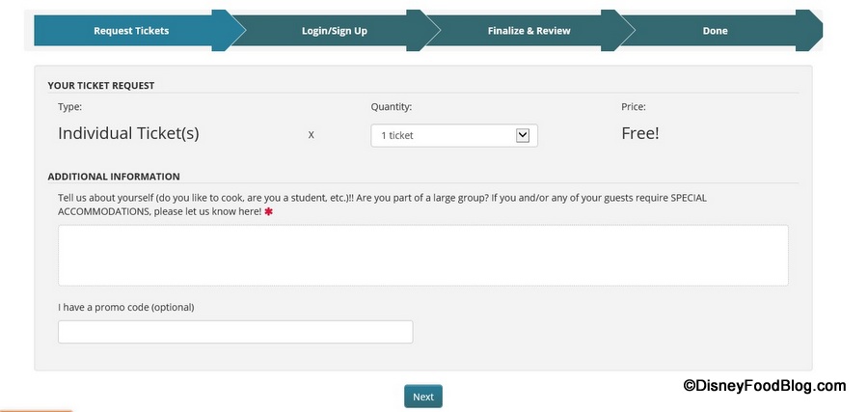
Task: Click the Quantity label
Action: pos(392,107)
